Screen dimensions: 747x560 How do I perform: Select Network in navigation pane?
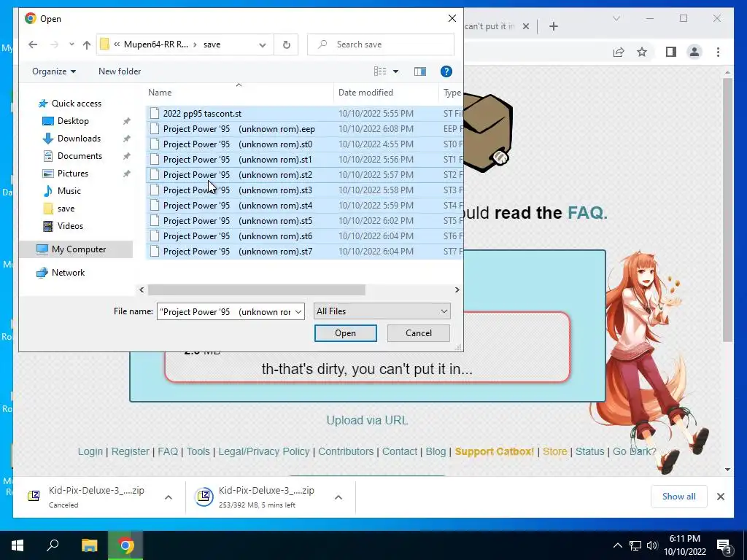coord(68,273)
